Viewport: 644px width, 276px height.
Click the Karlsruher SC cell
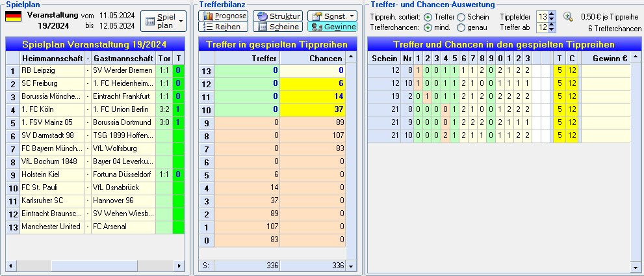coord(52,200)
